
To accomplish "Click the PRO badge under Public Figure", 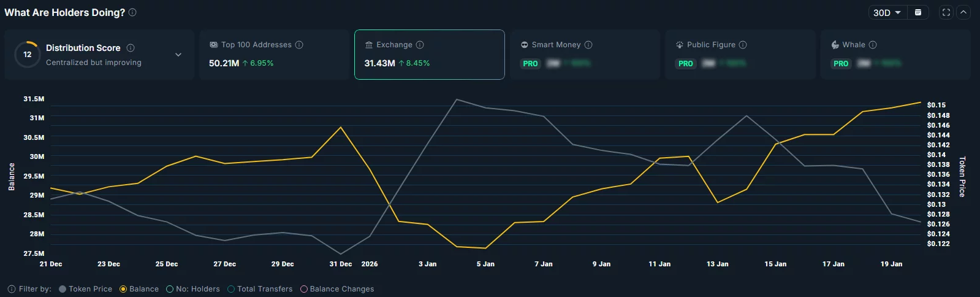I will (x=686, y=64).
